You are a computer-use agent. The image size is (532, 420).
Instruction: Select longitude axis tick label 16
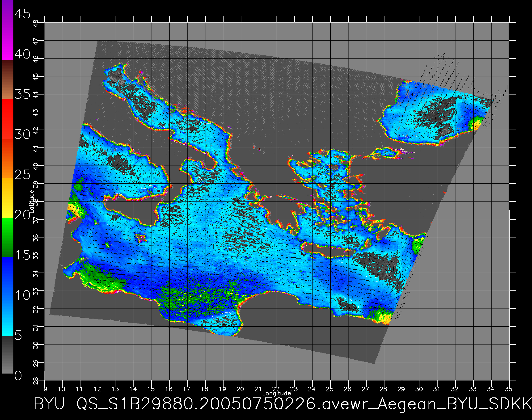(x=169, y=389)
